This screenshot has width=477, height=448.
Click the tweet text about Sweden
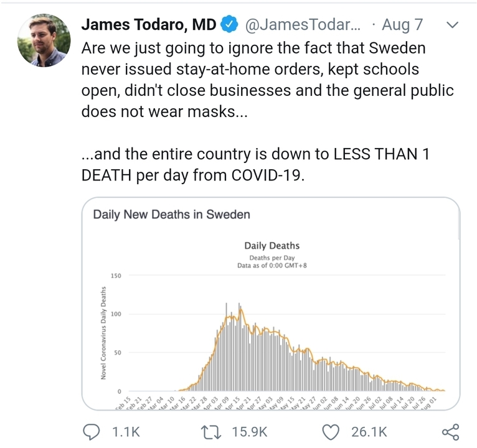(x=268, y=111)
